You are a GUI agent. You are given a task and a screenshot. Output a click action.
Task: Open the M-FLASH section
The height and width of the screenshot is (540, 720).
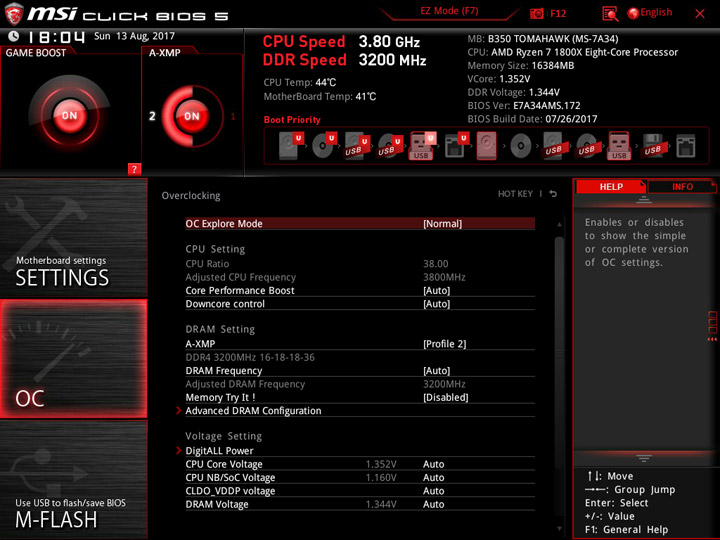74,479
